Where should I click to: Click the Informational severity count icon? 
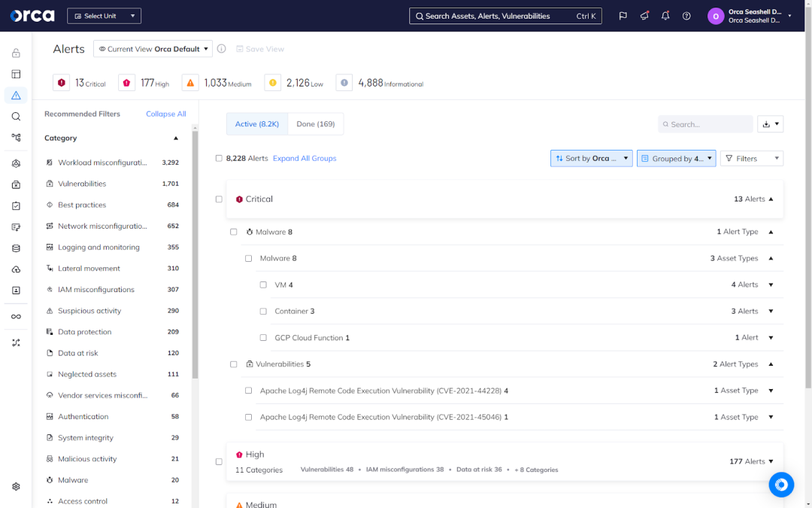(x=344, y=83)
